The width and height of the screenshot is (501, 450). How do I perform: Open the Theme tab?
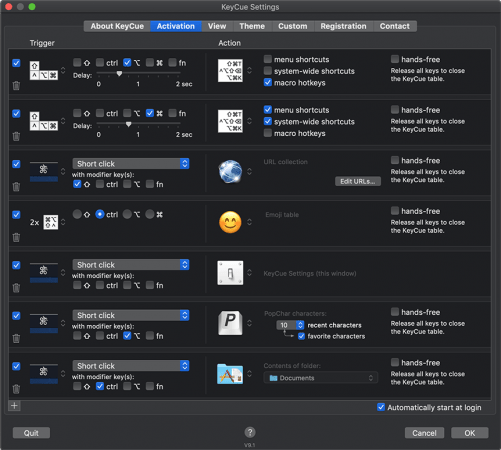pyautogui.click(x=252, y=26)
